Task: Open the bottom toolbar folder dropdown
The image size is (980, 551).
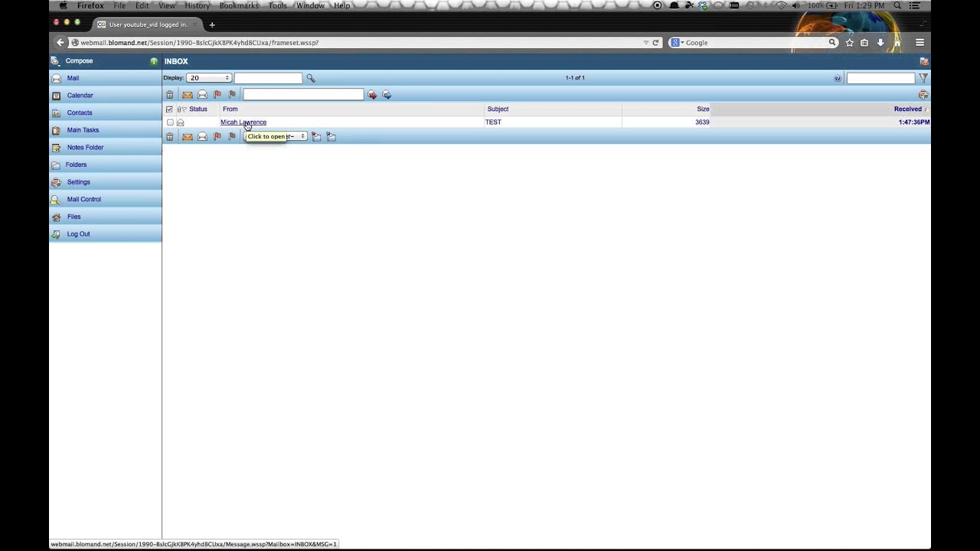Action: (276, 137)
